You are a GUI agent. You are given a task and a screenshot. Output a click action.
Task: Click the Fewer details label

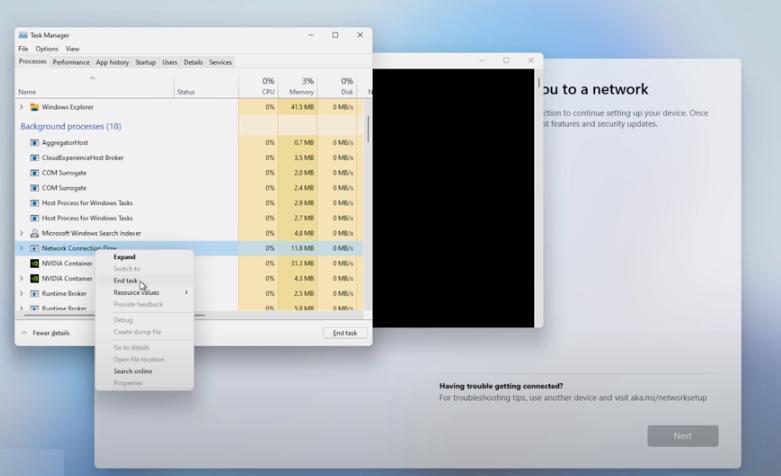(x=51, y=333)
